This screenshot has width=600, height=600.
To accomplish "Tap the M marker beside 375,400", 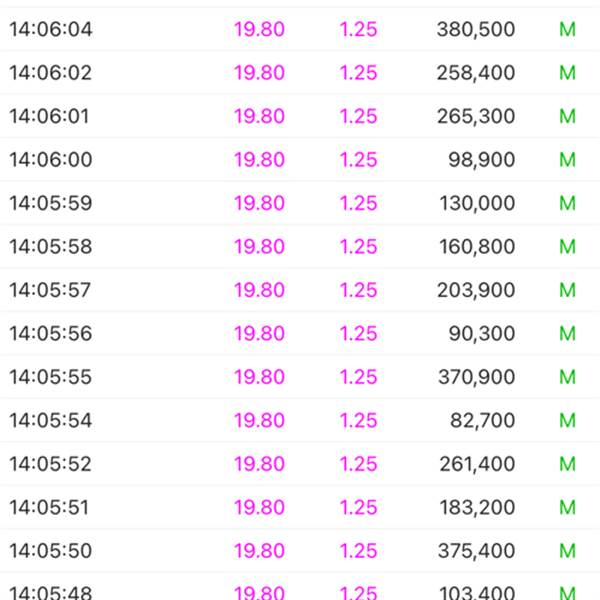I will (x=567, y=551).
